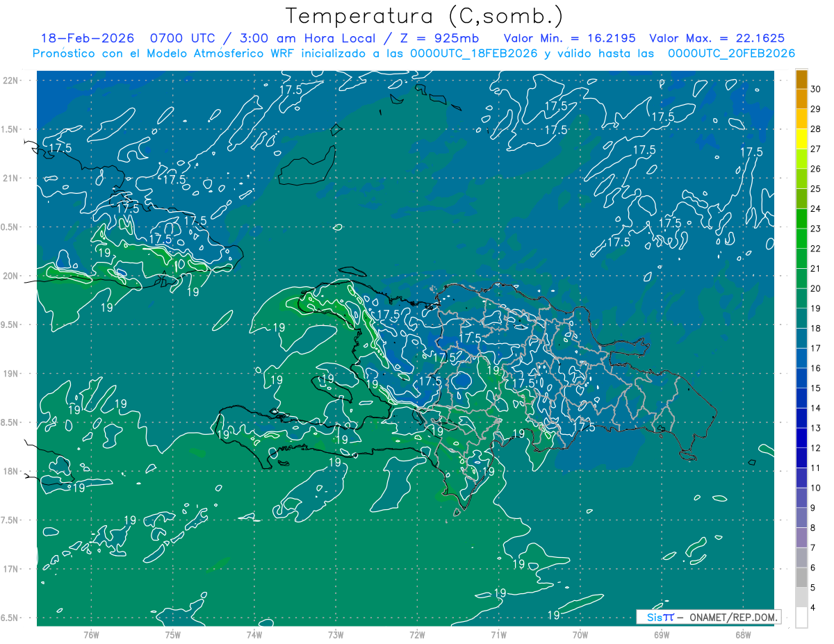Screen dimensions: 834x644
Task: Pick the lime swatch between 26 and 27
Action: click(801, 159)
